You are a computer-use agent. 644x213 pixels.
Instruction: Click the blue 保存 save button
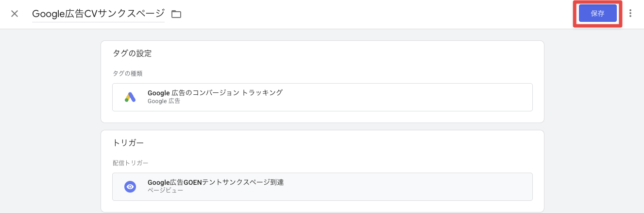click(x=597, y=14)
